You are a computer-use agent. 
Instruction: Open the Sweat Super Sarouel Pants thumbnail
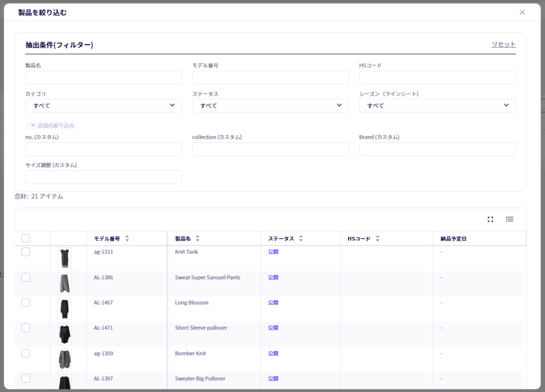tap(65, 284)
